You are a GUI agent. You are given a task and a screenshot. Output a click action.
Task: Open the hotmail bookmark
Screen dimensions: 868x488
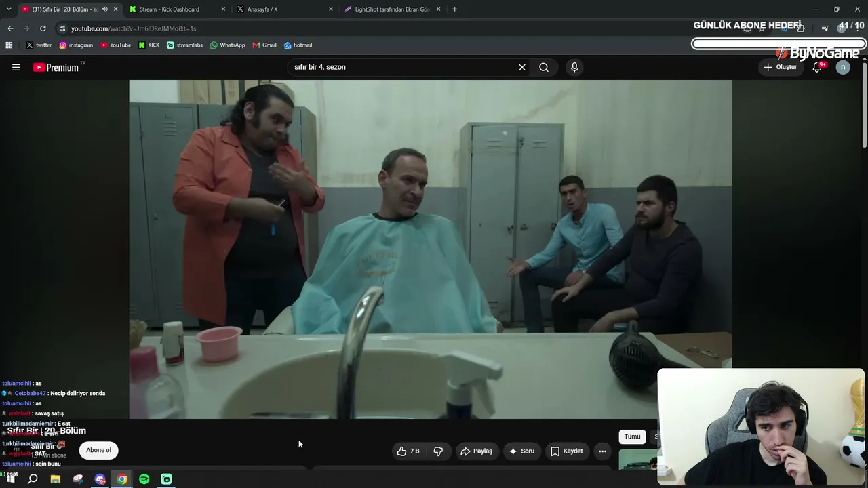tap(298, 45)
